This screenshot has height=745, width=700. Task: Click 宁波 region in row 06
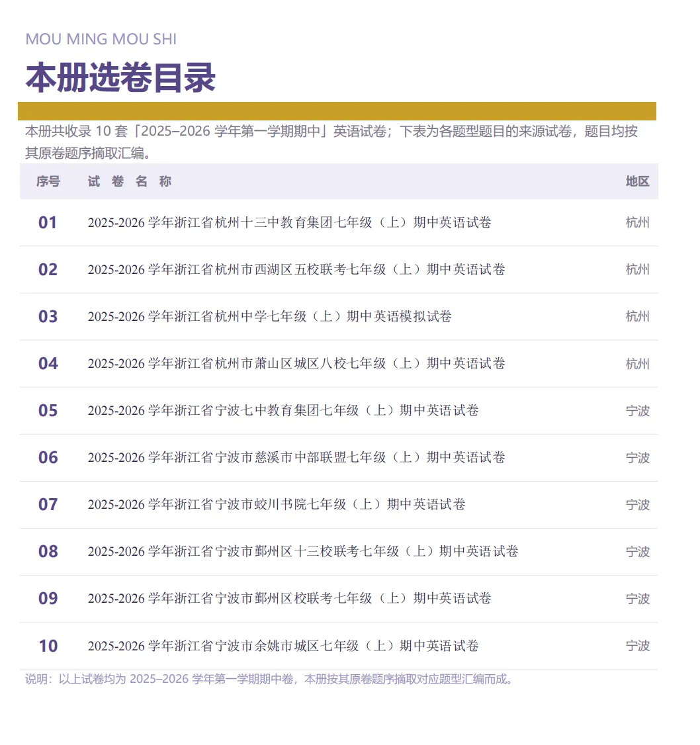637,458
